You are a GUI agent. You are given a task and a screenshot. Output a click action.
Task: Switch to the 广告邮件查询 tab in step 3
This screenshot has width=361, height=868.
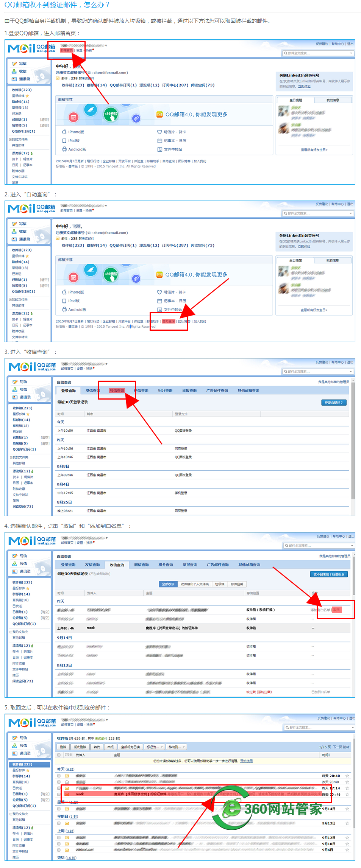tap(217, 391)
